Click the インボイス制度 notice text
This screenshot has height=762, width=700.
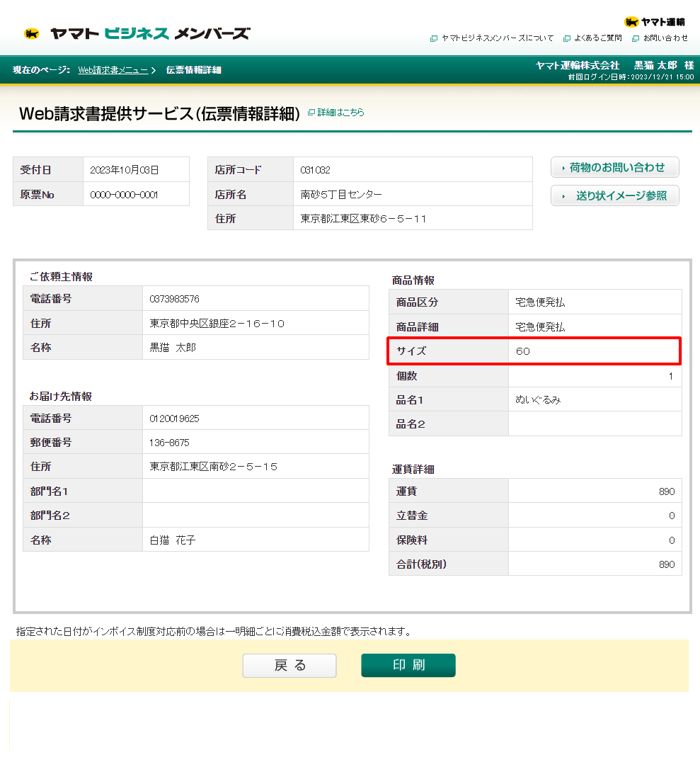click(x=214, y=631)
